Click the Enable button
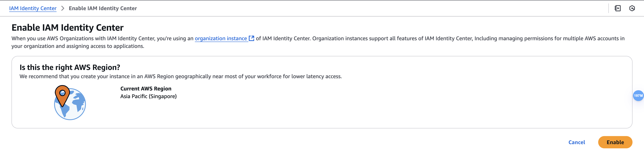This screenshot has width=644, height=156. click(x=615, y=142)
